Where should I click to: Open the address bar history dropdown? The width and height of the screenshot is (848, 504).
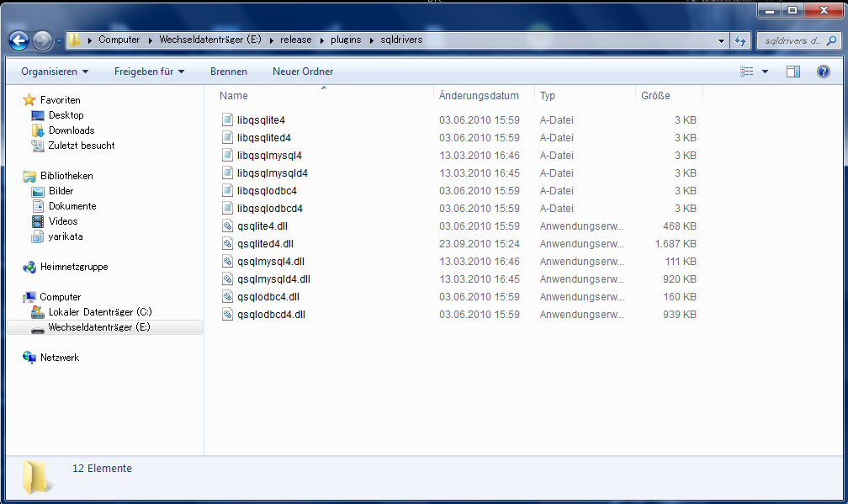click(720, 40)
